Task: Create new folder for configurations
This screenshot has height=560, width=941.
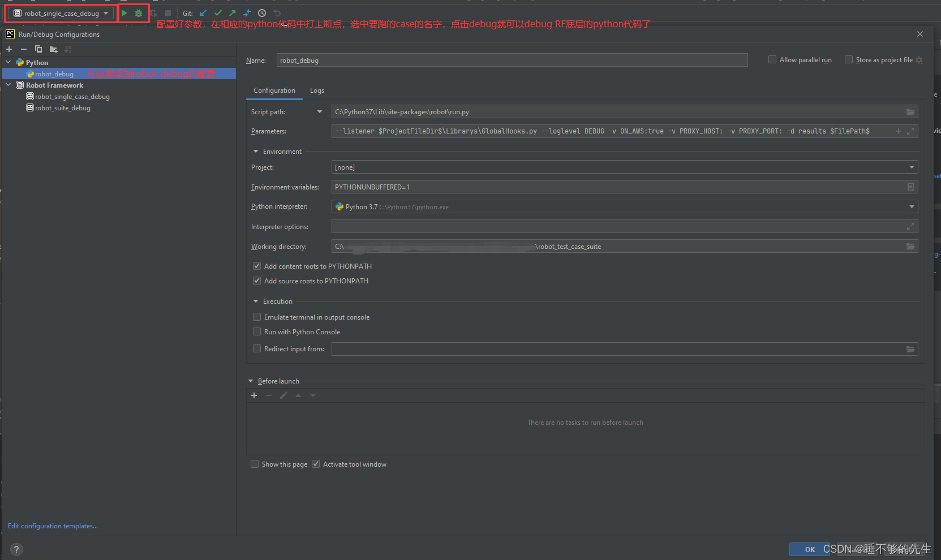Action: click(x=53, y=49)
